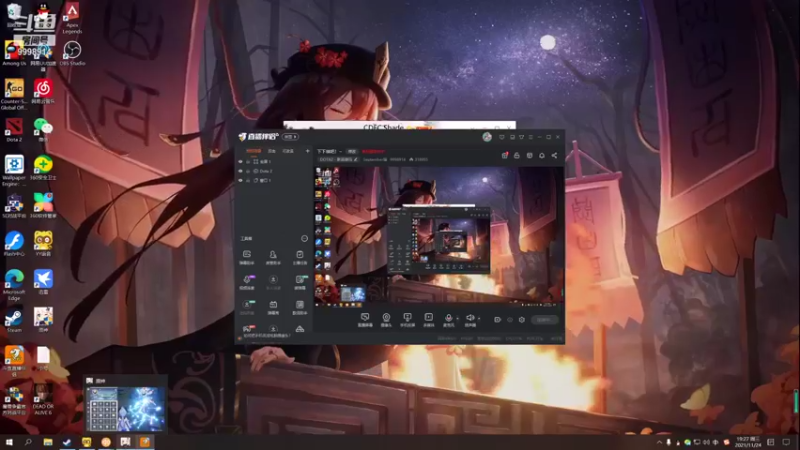Click the calendar icon beside the bell
The width and height of the screenshot is (800, 450).
click(530, 156)
